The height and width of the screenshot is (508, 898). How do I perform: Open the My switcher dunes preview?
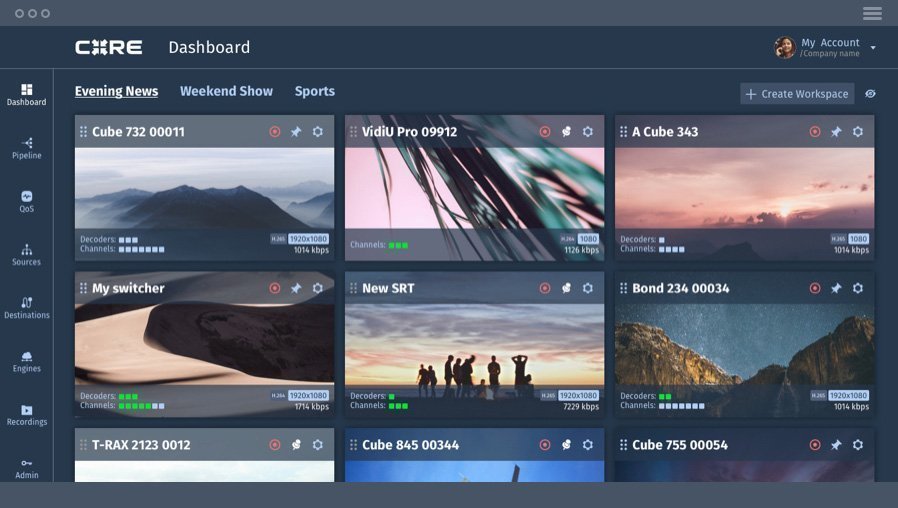point(204,345)
